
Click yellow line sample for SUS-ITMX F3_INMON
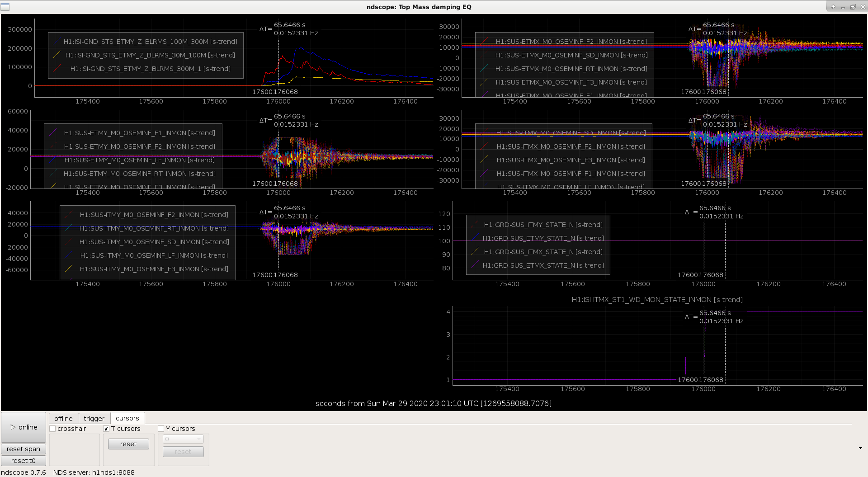[484, 160]
